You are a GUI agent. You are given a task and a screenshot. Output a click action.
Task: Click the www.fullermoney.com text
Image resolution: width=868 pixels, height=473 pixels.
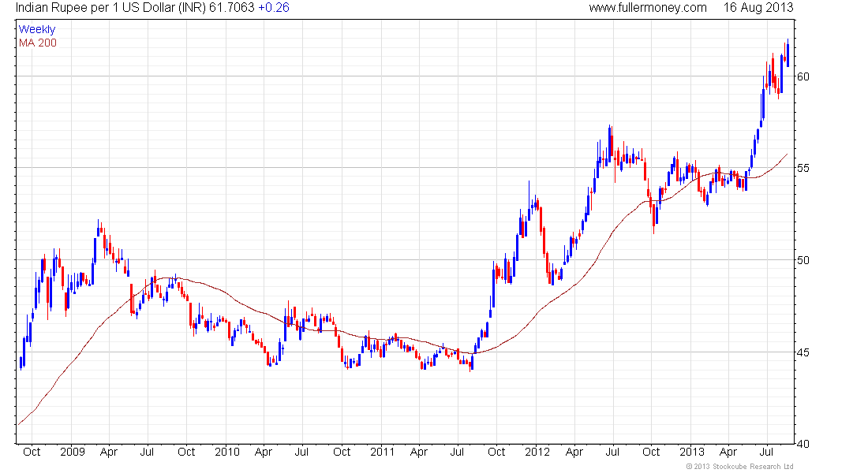[x=648, y=8]
